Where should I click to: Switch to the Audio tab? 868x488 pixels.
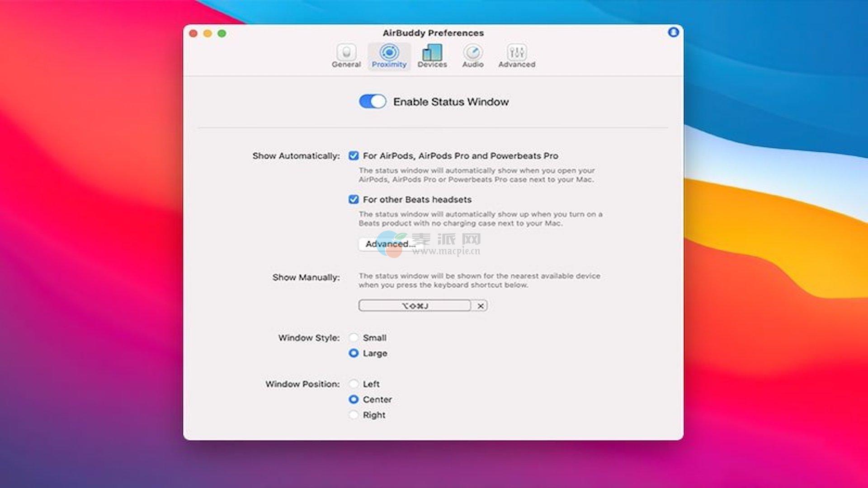[x=473, y=56]
